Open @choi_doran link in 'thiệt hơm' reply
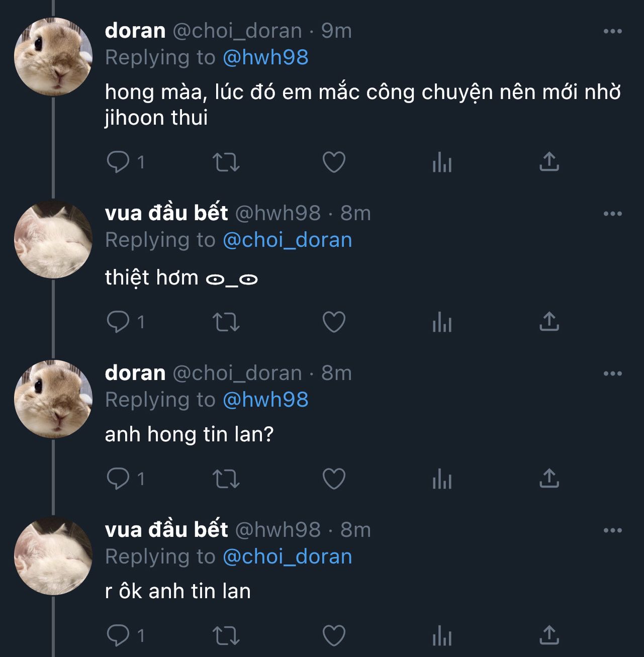This screenshot has width=644, height=657. [287, 240]
